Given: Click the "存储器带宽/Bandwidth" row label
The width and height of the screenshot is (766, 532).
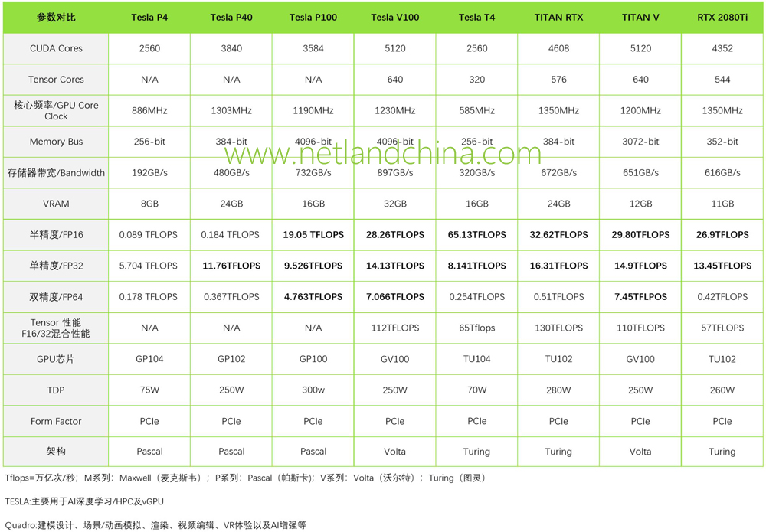Looking at the screenshot, I should coord(56,173).
